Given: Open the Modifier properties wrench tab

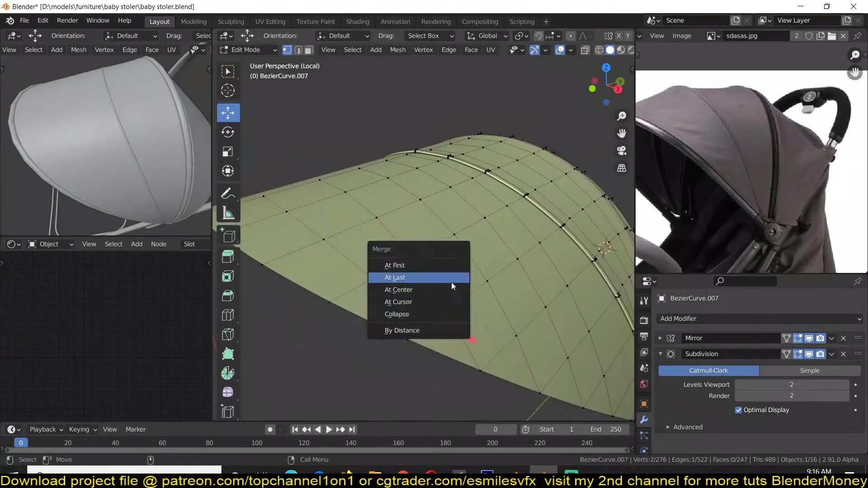Looking at the screenshot, I should click(644, 419).
